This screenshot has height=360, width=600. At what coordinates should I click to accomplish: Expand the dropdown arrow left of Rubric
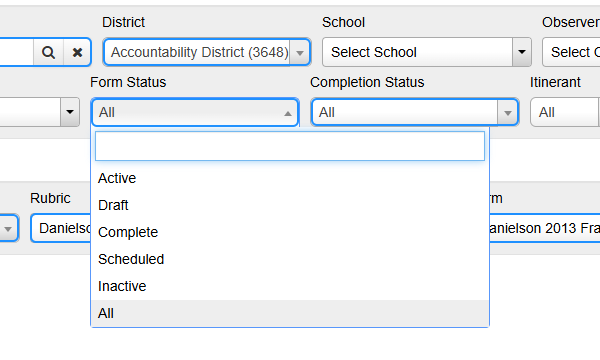click(8, 229)
